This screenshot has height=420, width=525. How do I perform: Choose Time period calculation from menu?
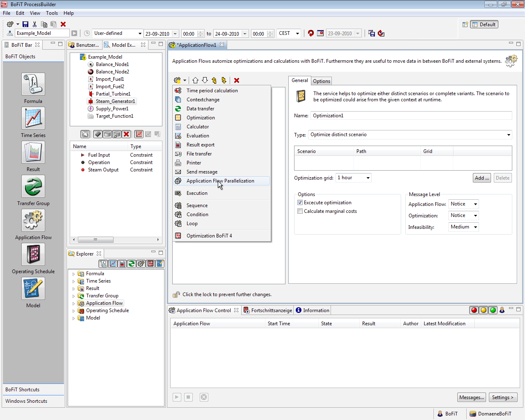click(x=222, y=91)
